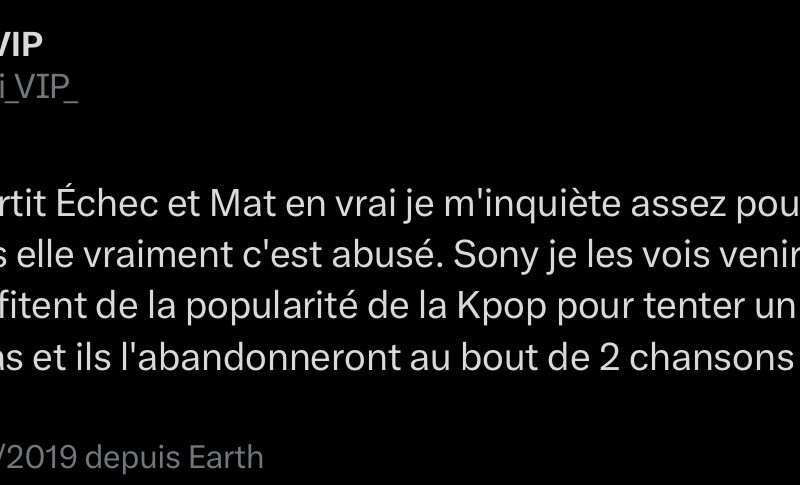The width and height of the screenshot is (800, 485).
Task: Click the gray i_VIP_ username handle
Action: click(x=39, y=87)
